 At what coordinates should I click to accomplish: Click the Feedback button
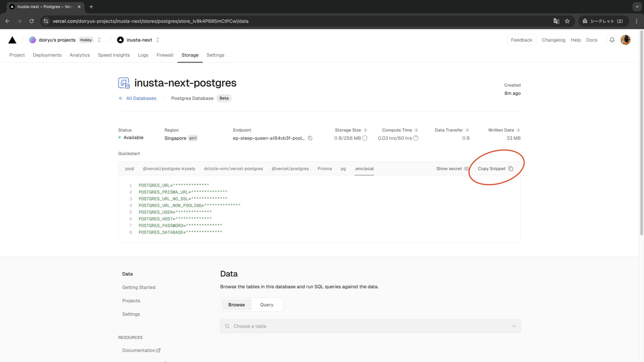tap(522, 40)
